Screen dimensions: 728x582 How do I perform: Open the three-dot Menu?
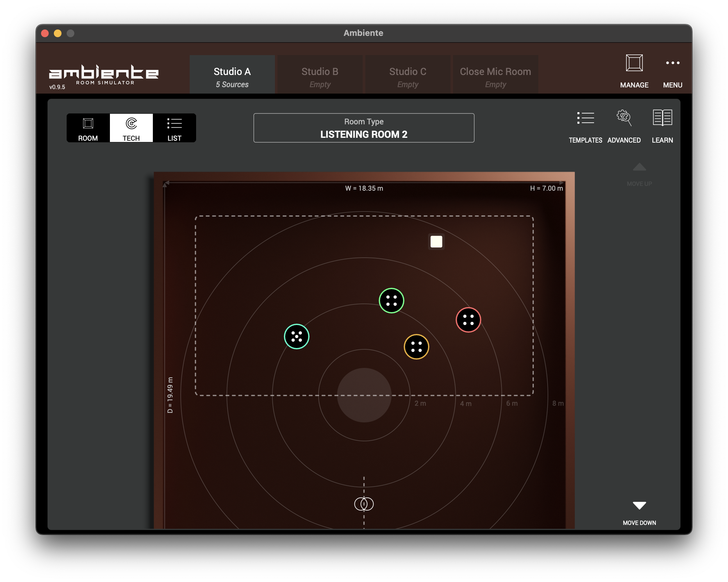(x=672, y=63)
